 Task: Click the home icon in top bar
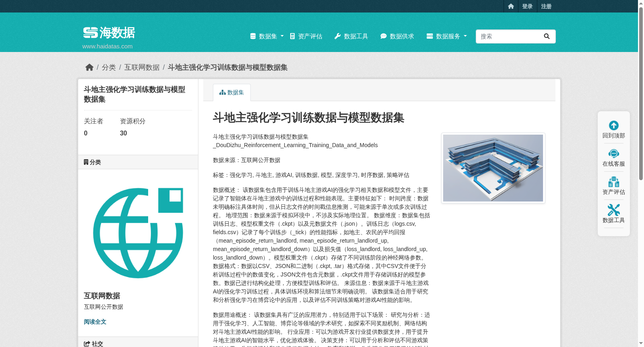[x=511, y=6]
